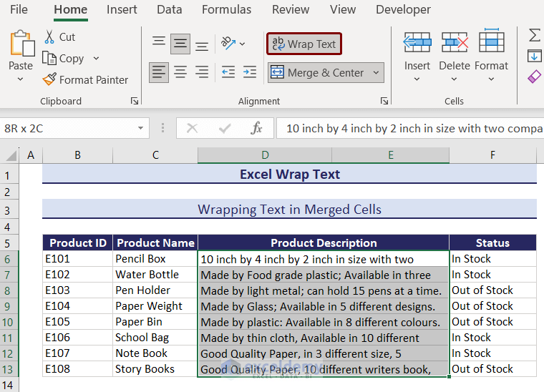Click the Format cells icon
Viewport: 544px width, 392px height.
(x=491, y=41)
